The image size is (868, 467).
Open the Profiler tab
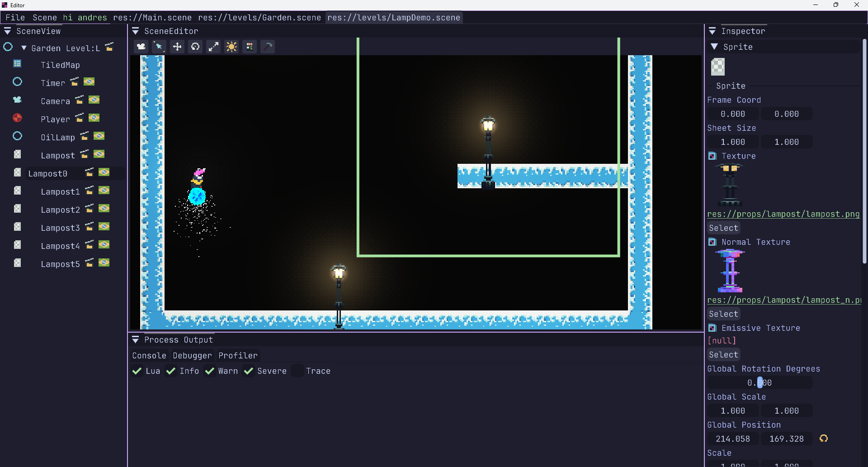point(238,356)
